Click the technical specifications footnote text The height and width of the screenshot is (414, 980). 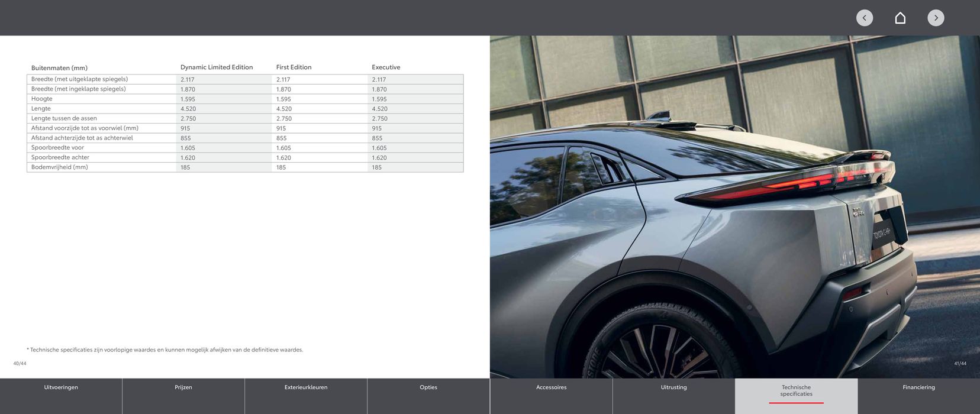coord(165,350)
